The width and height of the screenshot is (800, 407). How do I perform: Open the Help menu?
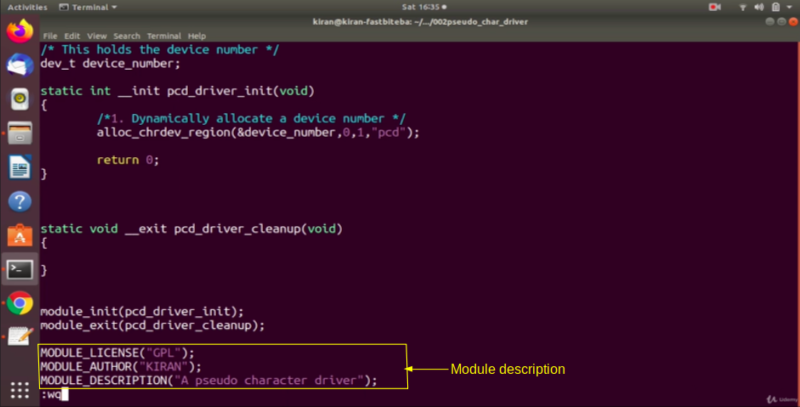click(x=196, y=36)
